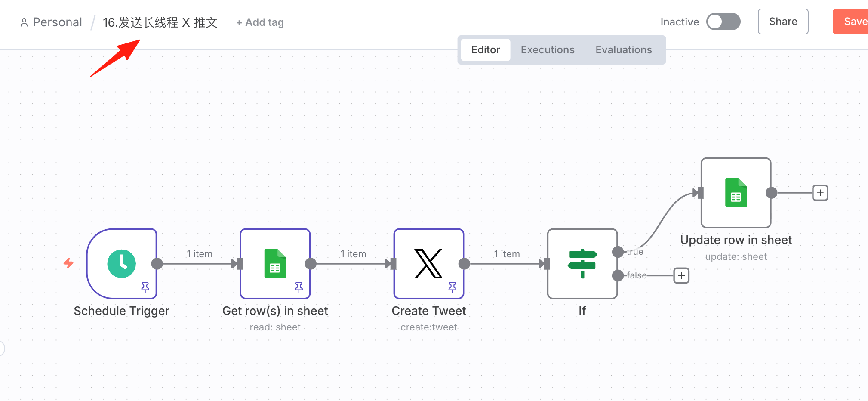Click the + Add tag link
Screen dimensions: 868x401
(x=260, y=22)
